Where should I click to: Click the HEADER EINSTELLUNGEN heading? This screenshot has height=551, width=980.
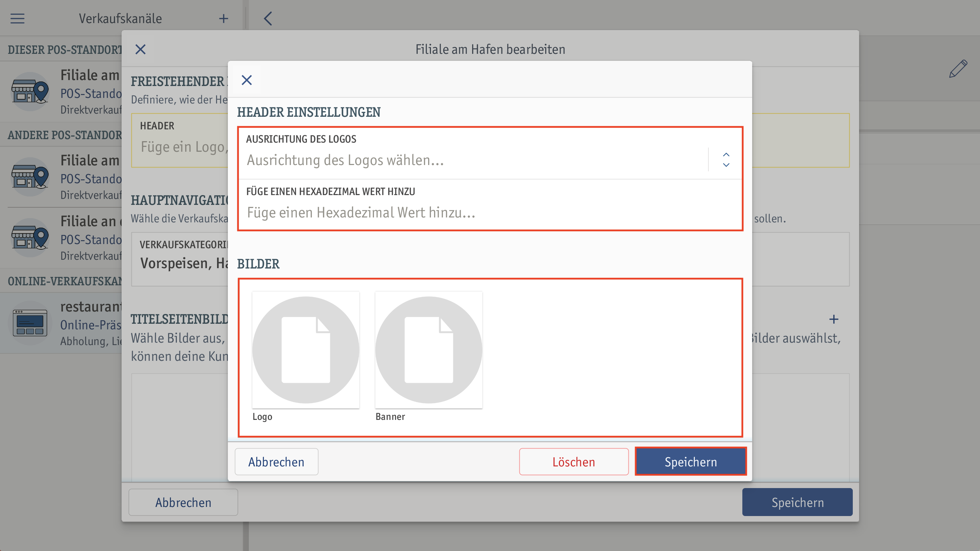309,112
